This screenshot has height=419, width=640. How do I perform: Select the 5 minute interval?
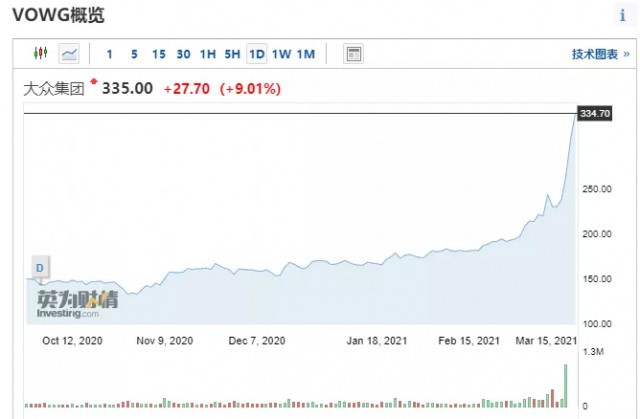point(134,54)
